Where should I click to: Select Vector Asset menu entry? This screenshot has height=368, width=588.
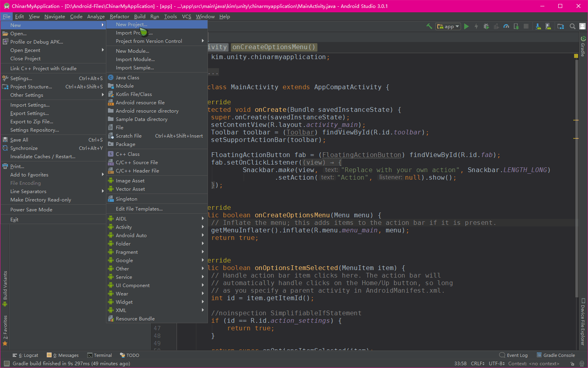coord(157,189)
